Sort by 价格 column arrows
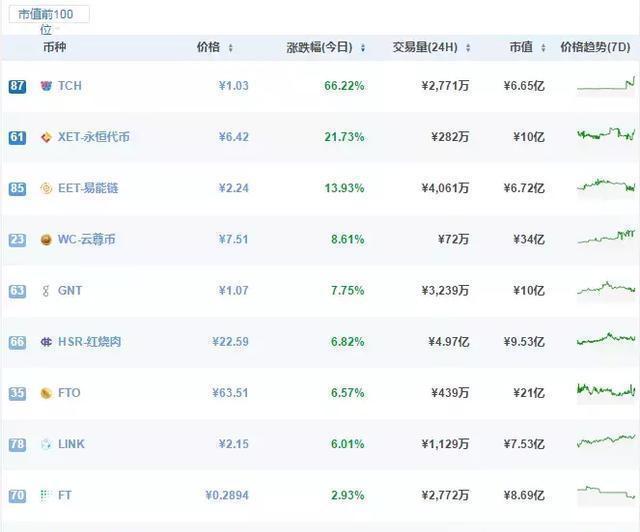 [231, 48]
